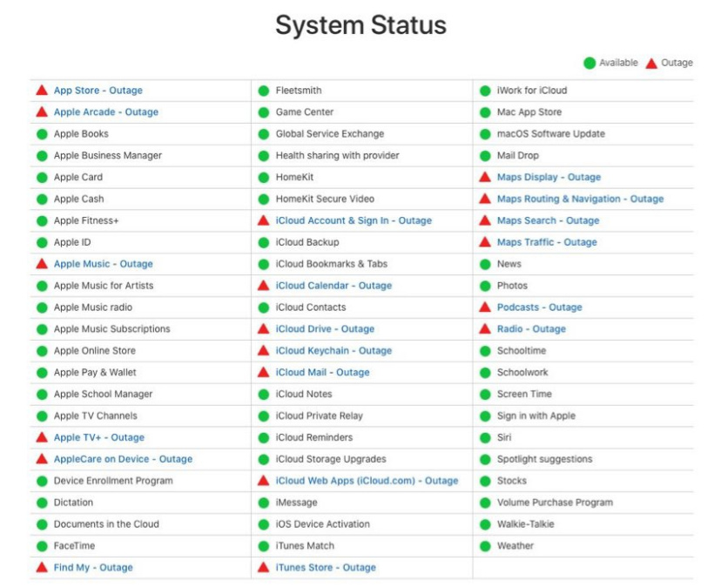Click the red outage triangle beside App Store
This screenshot has width=714, height=588.
41,91
